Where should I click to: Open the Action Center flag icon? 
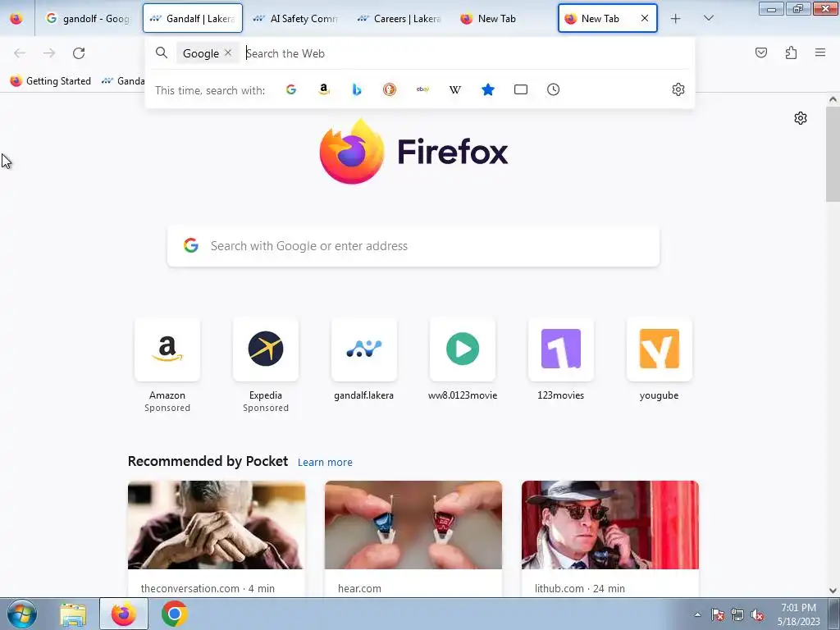[x=718, y=615]
